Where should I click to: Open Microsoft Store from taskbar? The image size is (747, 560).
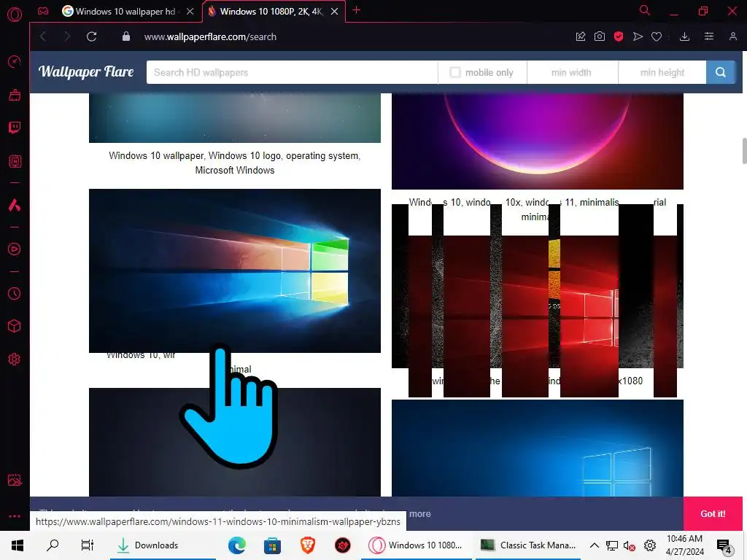point(272,545)
